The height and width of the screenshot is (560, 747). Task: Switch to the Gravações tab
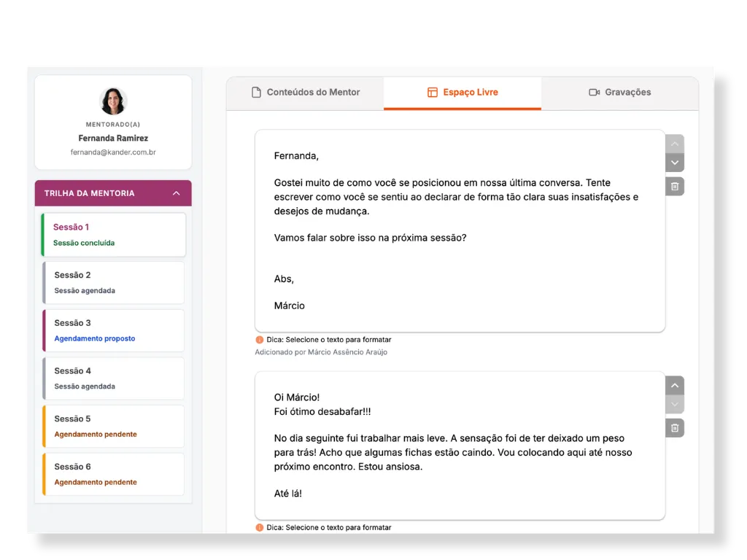pos(619,93)
